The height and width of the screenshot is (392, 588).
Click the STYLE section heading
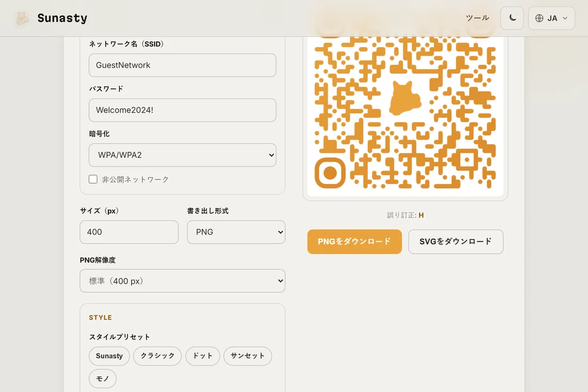click(x=100, y=318)
